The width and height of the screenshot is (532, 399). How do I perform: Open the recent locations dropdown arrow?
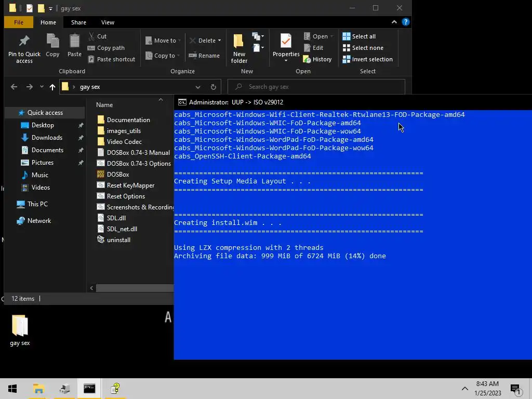tap(42, 87)
